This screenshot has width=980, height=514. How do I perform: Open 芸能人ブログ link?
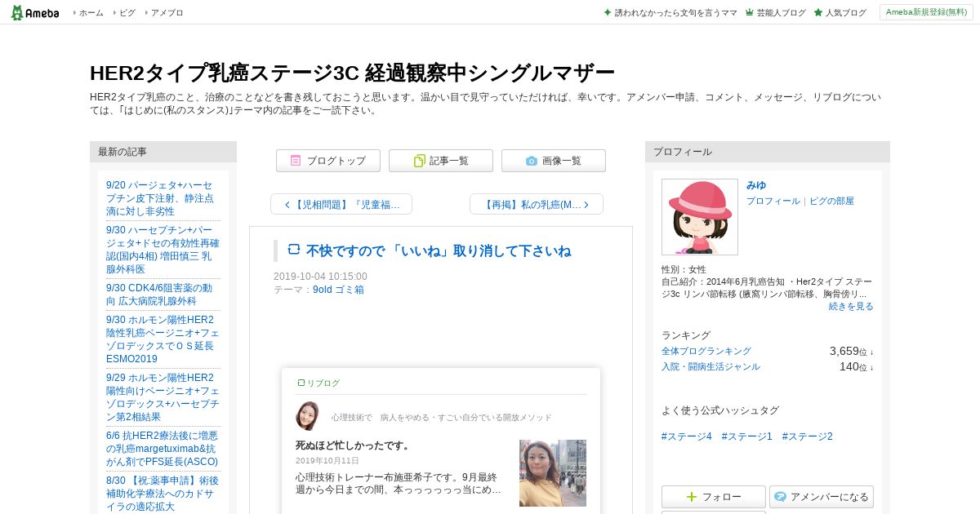(x=781, y=12)
